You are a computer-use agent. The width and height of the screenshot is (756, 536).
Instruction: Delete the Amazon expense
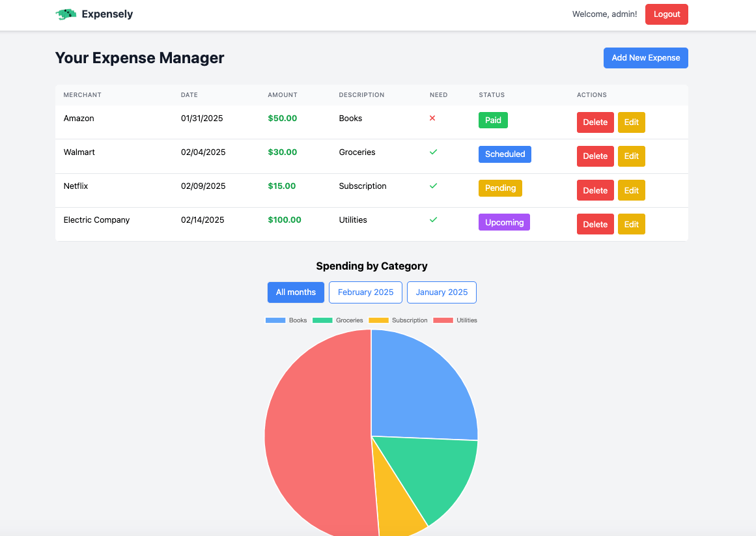coord(595,122)
